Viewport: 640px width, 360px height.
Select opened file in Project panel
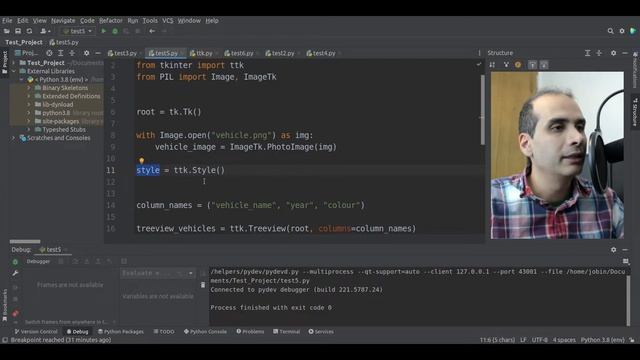coord(49,53)
